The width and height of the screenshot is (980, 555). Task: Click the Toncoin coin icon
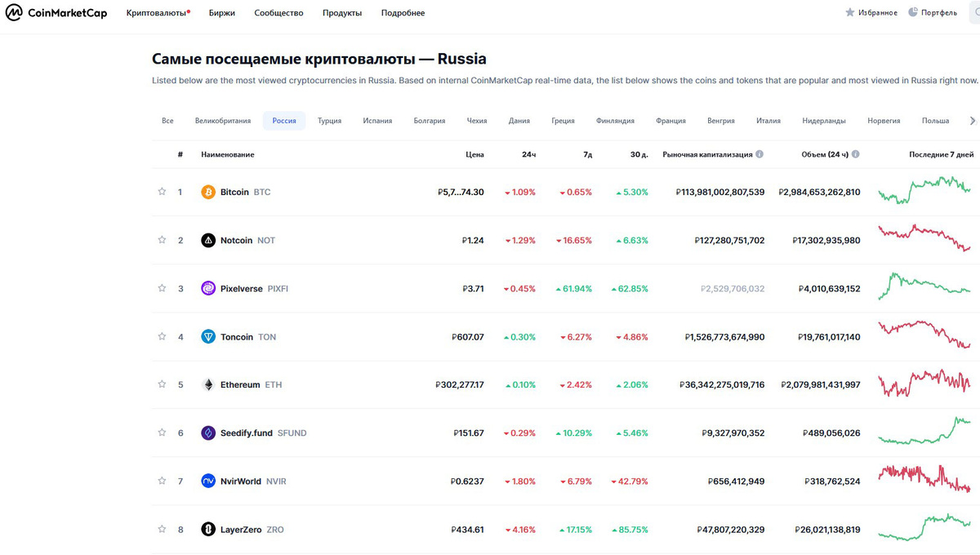(x=208, y=337)
